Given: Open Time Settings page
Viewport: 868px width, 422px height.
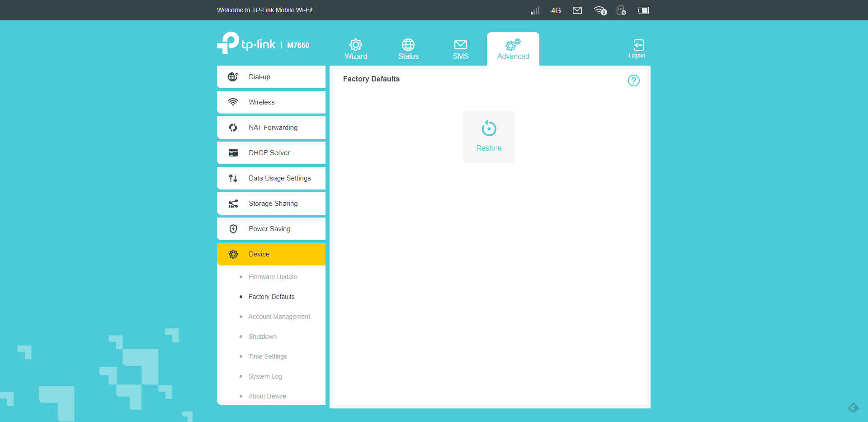Looking at the screenshot, I should (268, 356).
